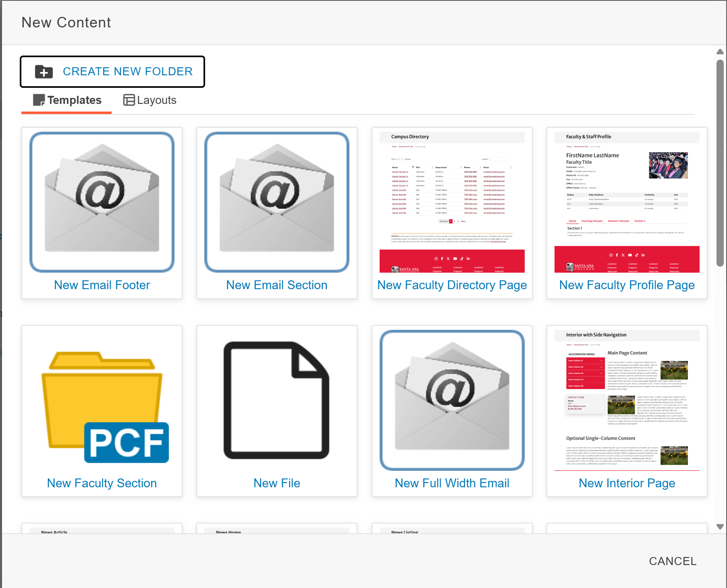727x588 pixels.
Task: Click the CREATE NEW FOLDER button
Action: pos(112,72)
